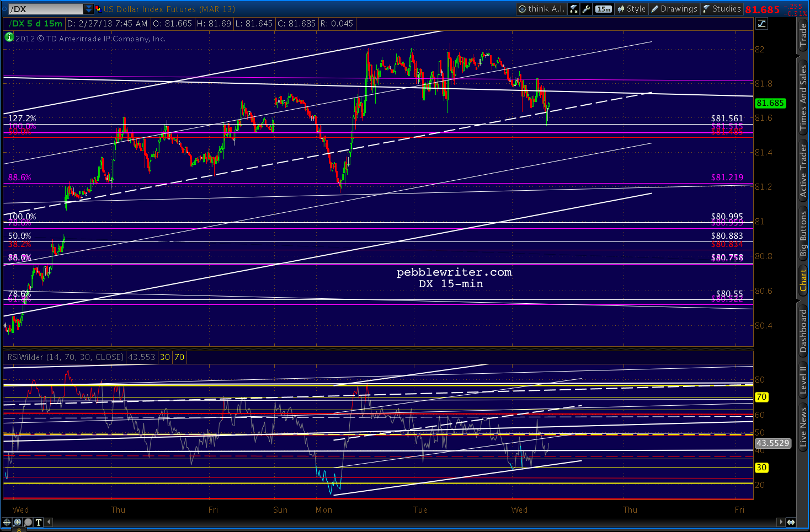The width and height of the screenshot is (810, 532).
Task: Open the Dashboard side tab
Action: point(803,330)
